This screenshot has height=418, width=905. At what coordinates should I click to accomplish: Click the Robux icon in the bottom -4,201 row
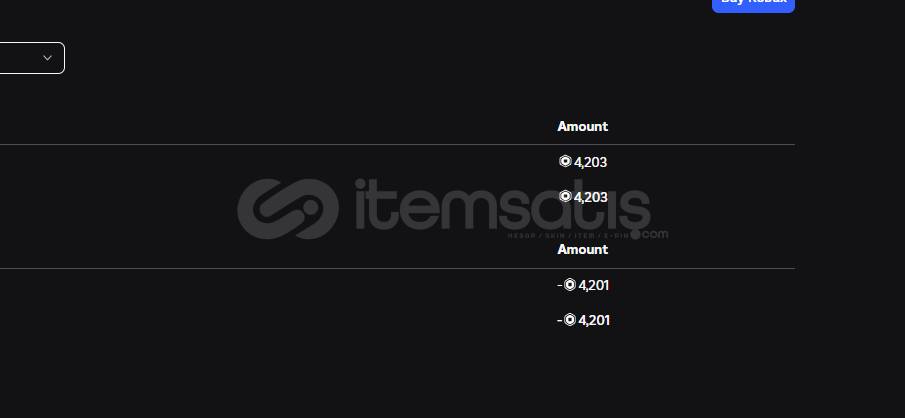(570, 319)
